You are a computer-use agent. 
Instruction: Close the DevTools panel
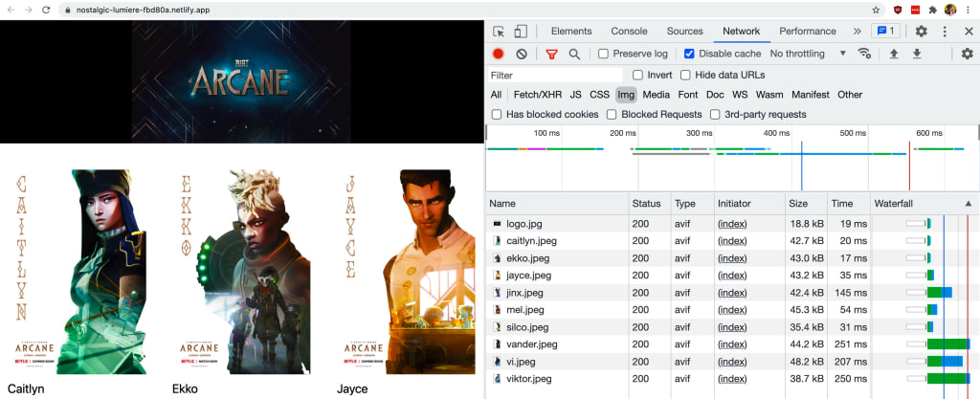(x=969, y=32)
